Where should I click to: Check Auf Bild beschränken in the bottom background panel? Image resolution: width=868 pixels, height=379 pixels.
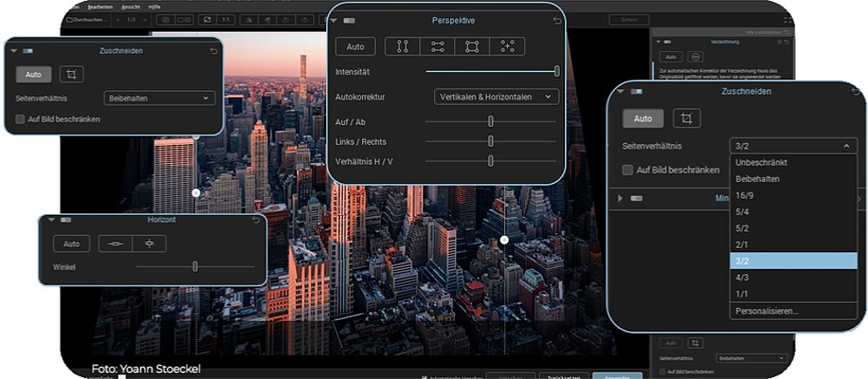click(x=662, y=372)
